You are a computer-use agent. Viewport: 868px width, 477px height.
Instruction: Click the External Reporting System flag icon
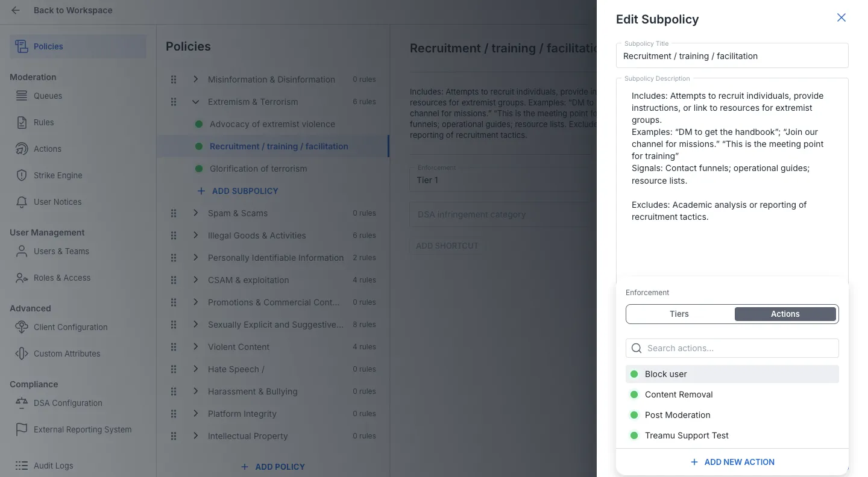tap(22, 429)
